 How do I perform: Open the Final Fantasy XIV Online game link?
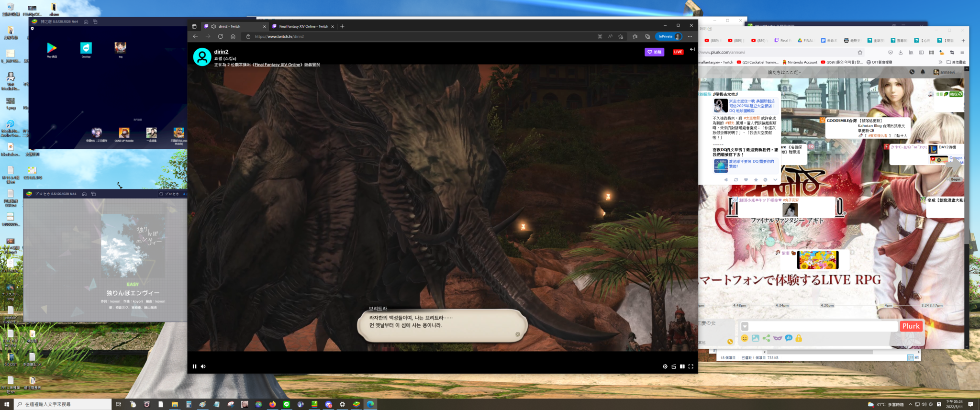point(278,65)
